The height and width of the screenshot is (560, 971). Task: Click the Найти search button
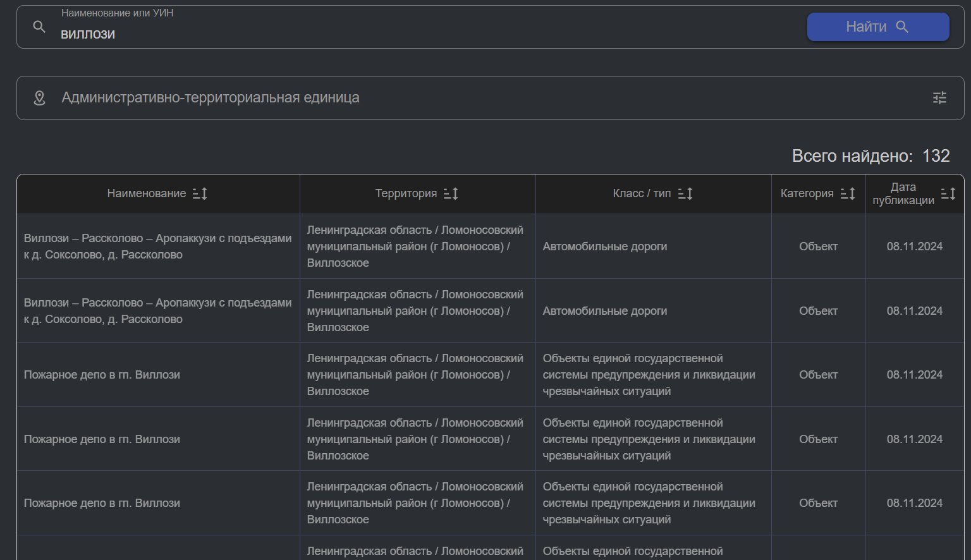pyautogui.click(x=878, y=27)
